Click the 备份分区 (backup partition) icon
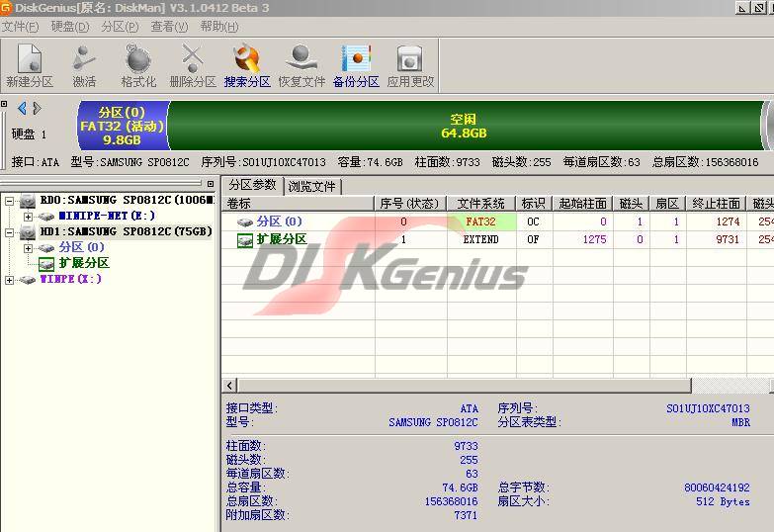Screen dimensions: 774x532 pyautogui.click(x=356, y=58)
